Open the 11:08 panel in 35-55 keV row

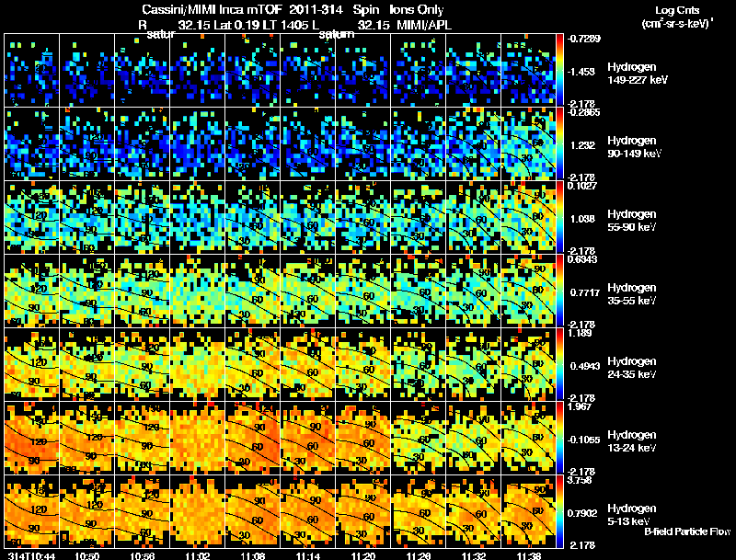tap(252, 291)
